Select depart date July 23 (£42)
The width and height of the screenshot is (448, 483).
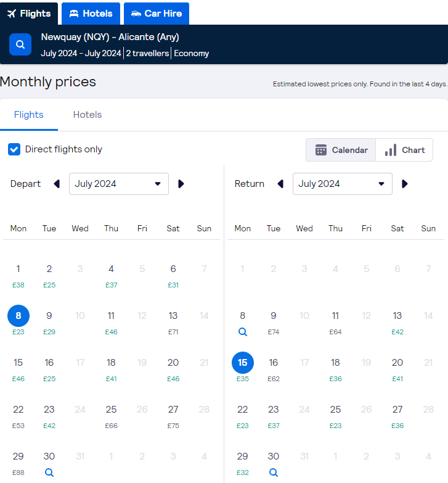49,416
